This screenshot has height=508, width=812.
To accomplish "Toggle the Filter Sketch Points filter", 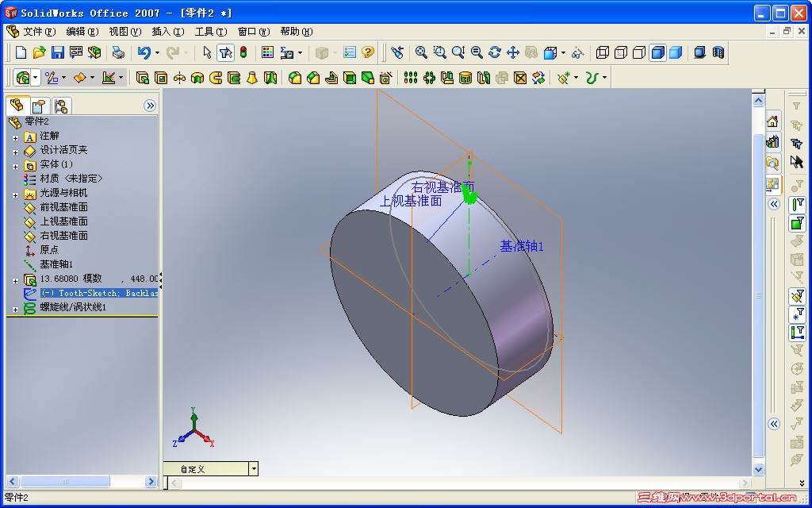I will pyautogui.click(x=797, y=314).
